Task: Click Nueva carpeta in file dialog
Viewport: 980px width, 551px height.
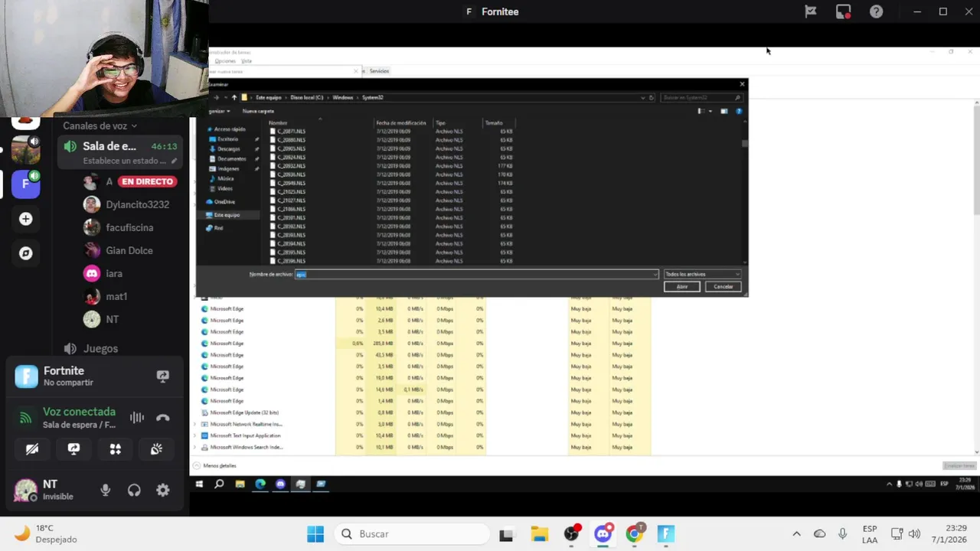Action: point(258,111)
